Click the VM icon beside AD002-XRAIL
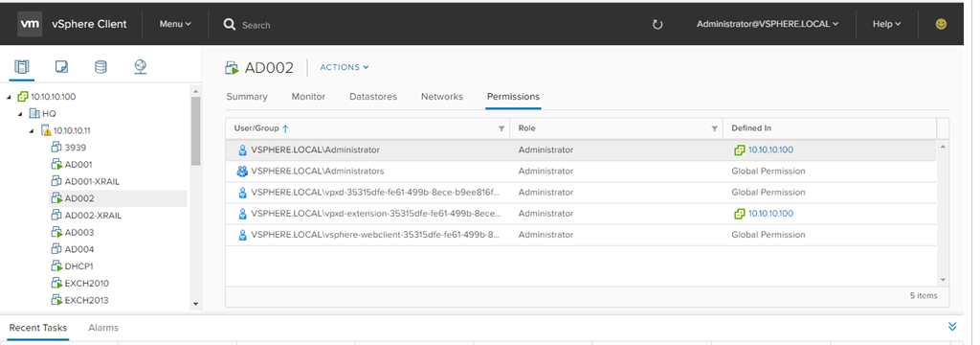 click(x=56, y=215)
